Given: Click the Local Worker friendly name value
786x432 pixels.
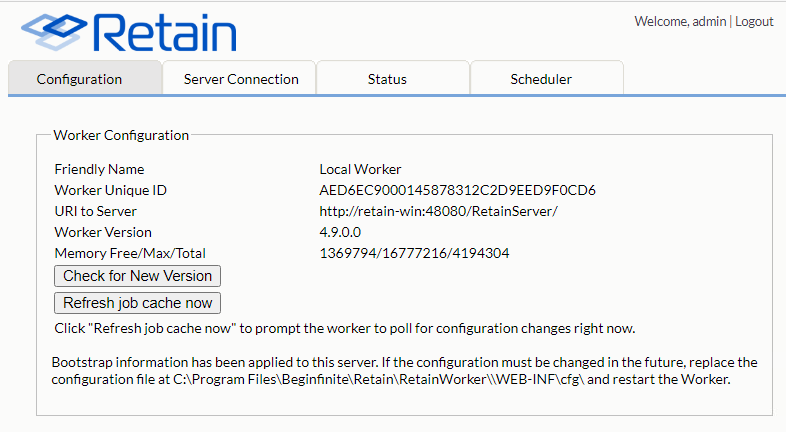Looking at the screenshot, I should tap(360, 169).
